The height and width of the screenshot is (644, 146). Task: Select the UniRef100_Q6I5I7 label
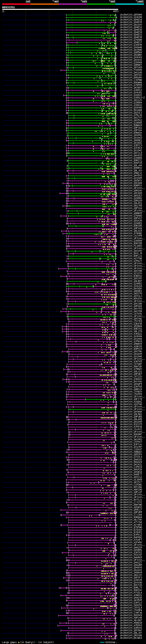[x=131, y=482]
